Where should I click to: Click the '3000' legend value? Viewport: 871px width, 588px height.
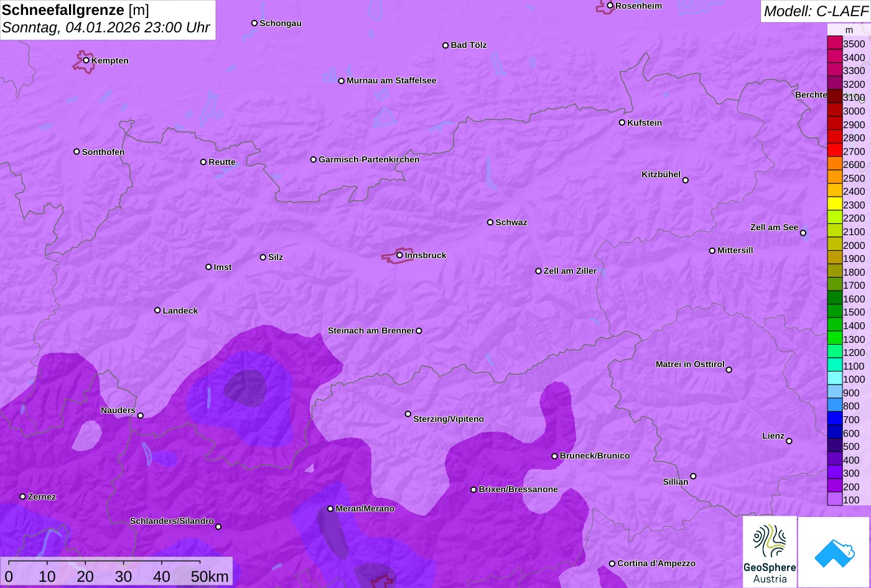pyautogui.click(x=854, y=111)
